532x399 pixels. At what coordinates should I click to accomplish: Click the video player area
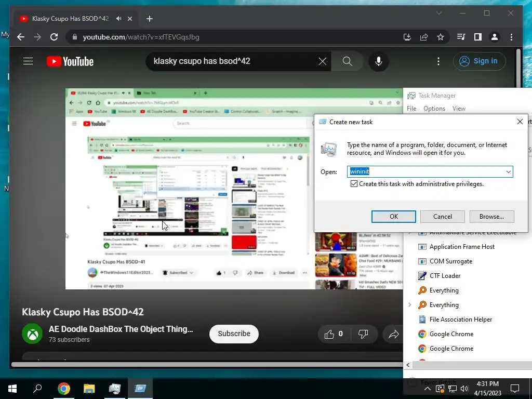coord(234,189)
